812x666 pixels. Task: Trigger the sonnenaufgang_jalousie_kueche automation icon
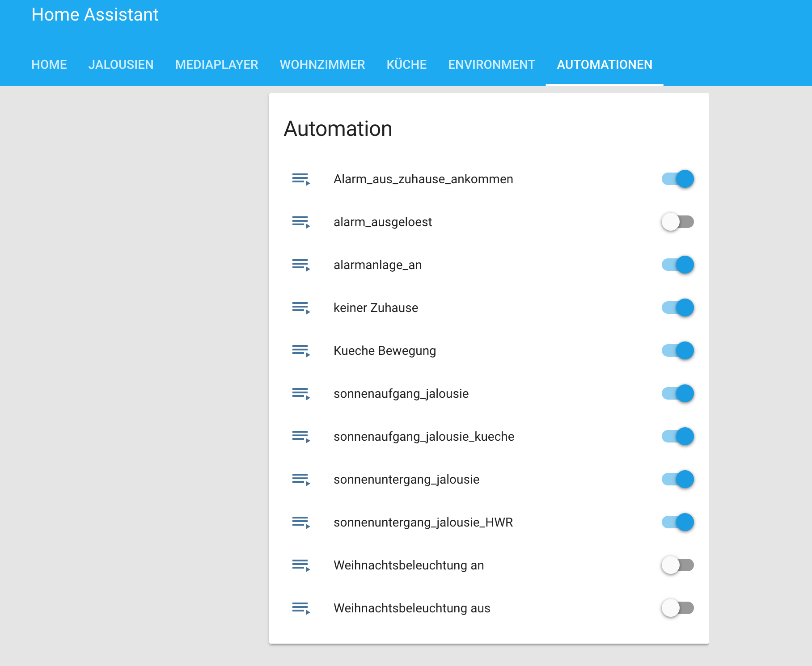300,436
